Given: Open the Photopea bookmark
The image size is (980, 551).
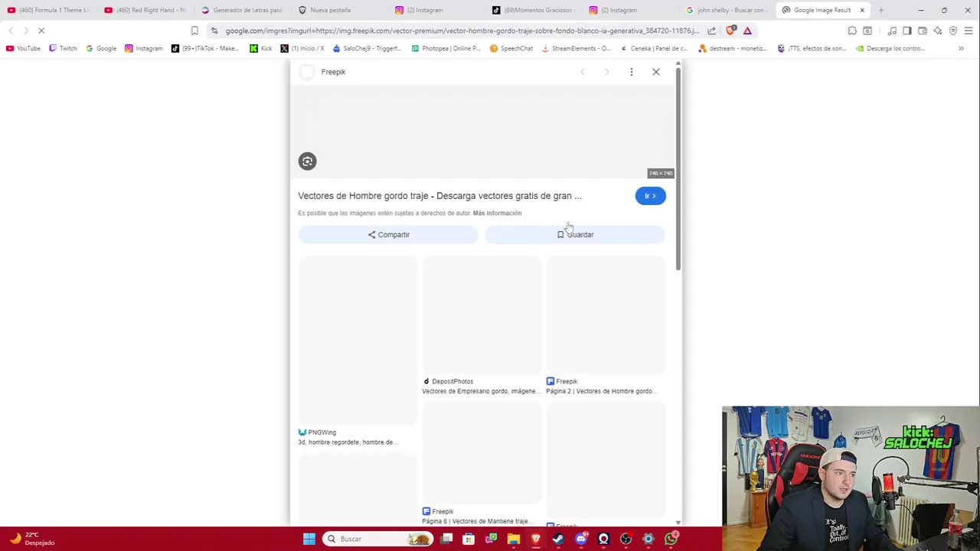Looking at the screenshot, I should pyautogui.click(x=446, y=48).
